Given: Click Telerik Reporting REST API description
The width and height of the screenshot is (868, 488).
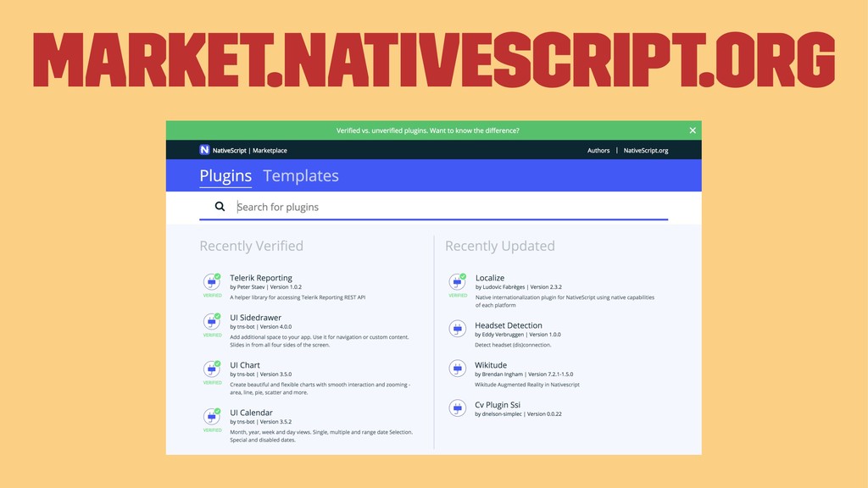Looking at the screenshot, I should point(298,297).
